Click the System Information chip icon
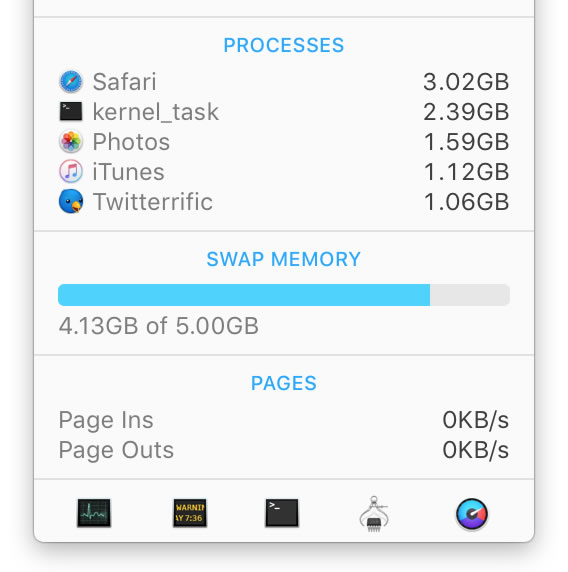This screenshot has width=568, height=572. pyautogui.click(x=374, y=514)
